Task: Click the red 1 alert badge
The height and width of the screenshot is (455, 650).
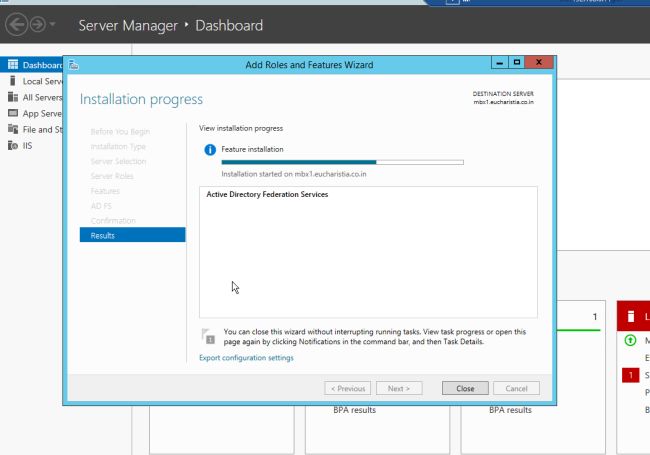Action: pos(631,375)
